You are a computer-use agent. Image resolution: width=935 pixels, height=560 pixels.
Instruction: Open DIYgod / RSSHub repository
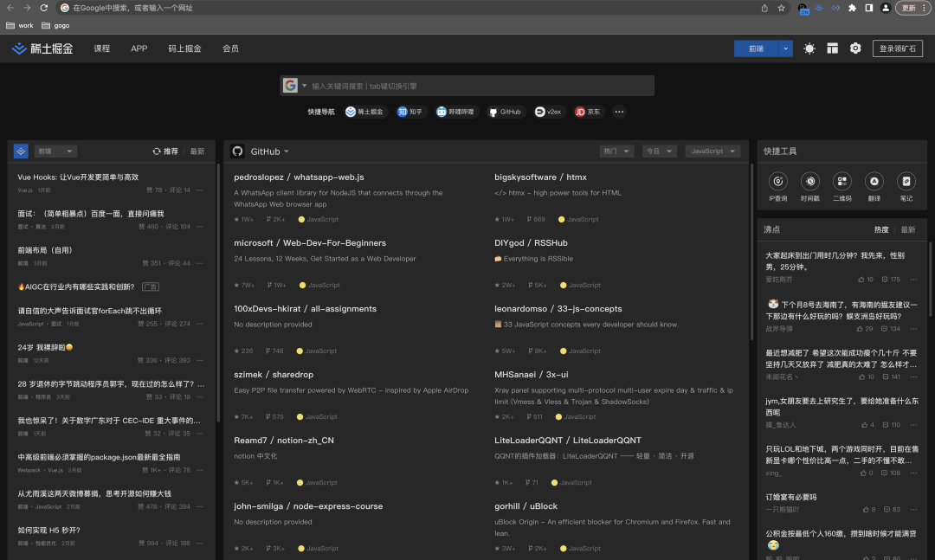click(531, 242)
